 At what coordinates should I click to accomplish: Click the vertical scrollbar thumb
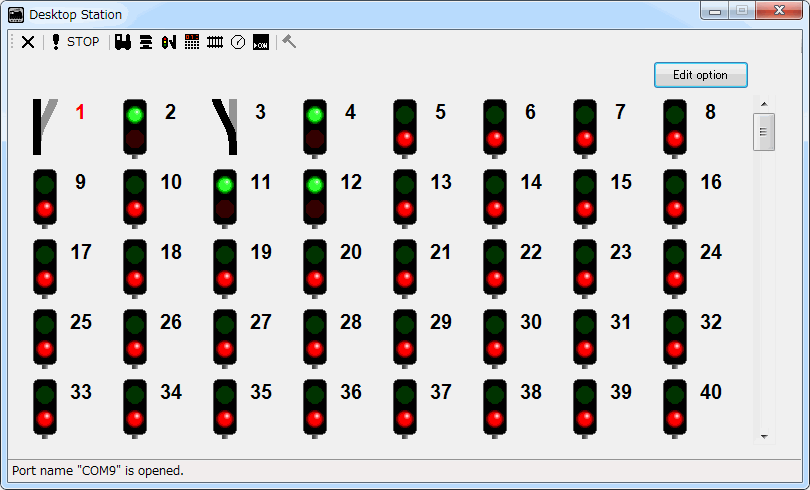pyautogui.click(x=764, y=132)
